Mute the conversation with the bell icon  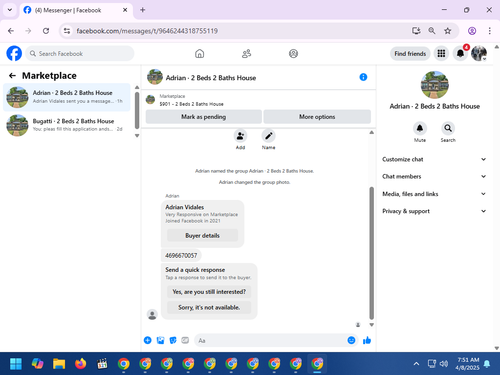(420, 128)
